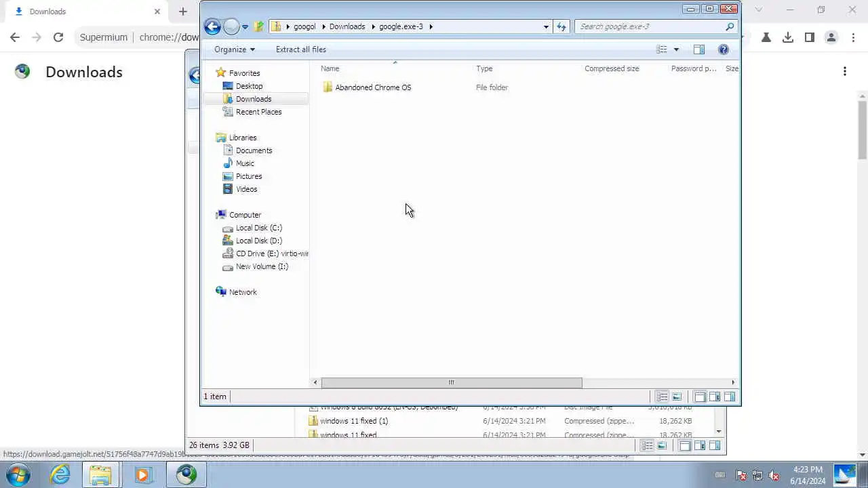
Task: Refresh the google.exe-3 folder view
Action: tap(561, 26)
